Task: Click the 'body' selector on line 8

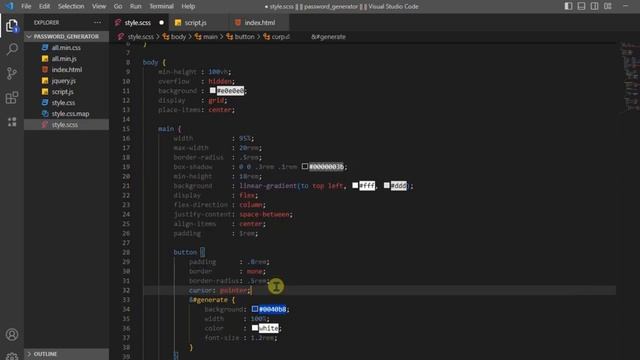Action: tap(150, 62)
